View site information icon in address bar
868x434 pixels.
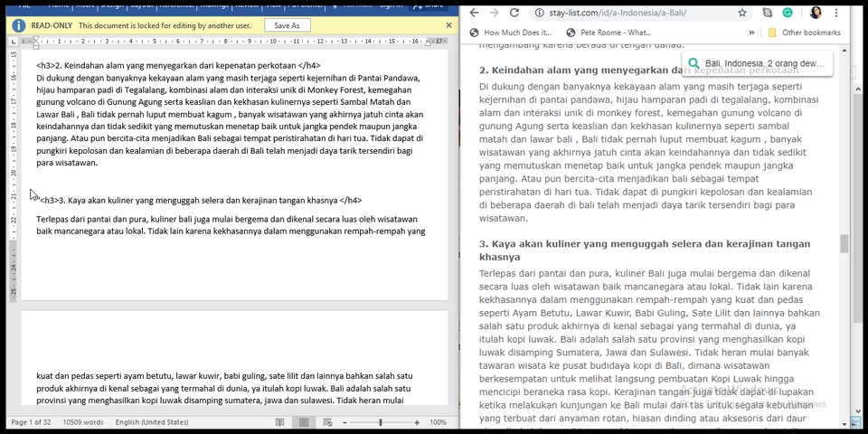pos(539,13)
